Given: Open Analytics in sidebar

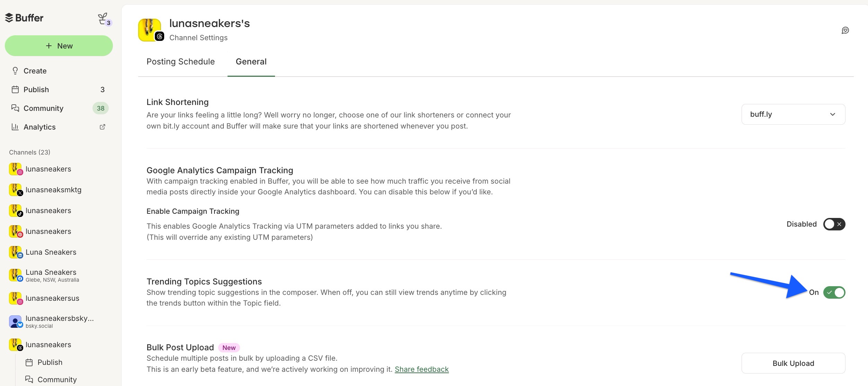Looking at the screenshot, I should (59, 127).
